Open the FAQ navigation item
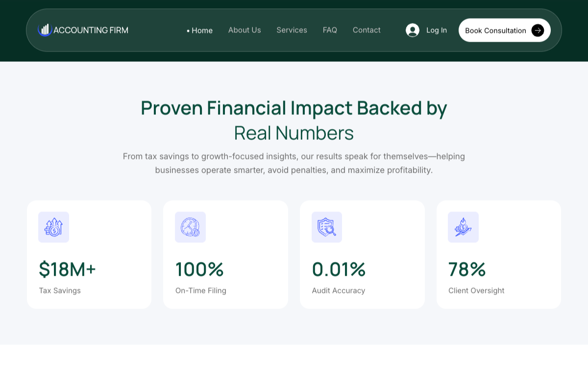The image size is (588, 367). (x=330, y=30)
